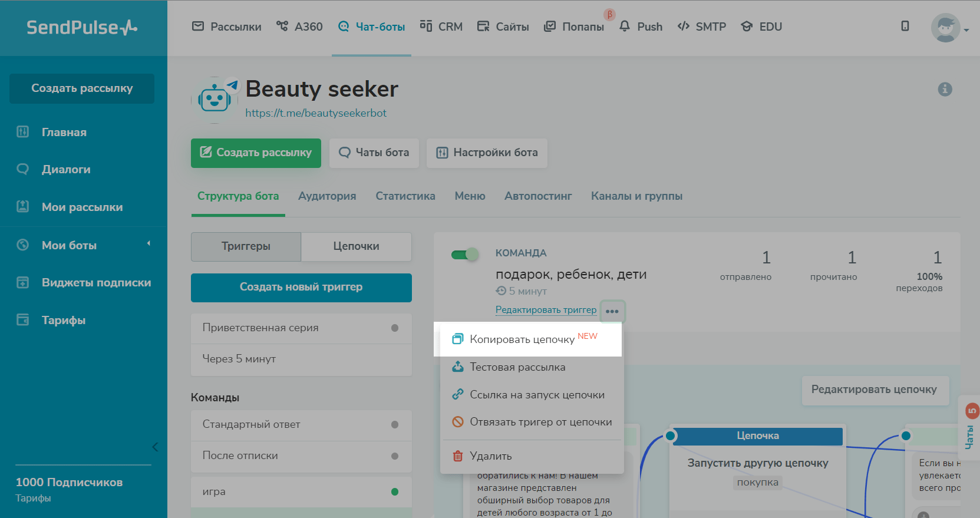Screen dimensions: 980x518
Task: Switch to the Аудитория tab
Action: (x=327, y=196)
